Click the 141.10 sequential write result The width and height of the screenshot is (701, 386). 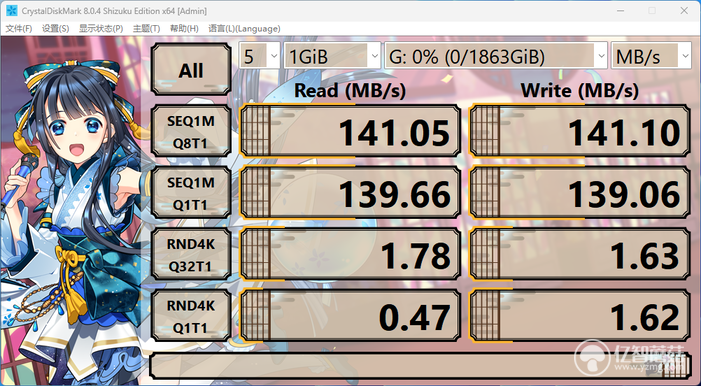pos(580,131)
